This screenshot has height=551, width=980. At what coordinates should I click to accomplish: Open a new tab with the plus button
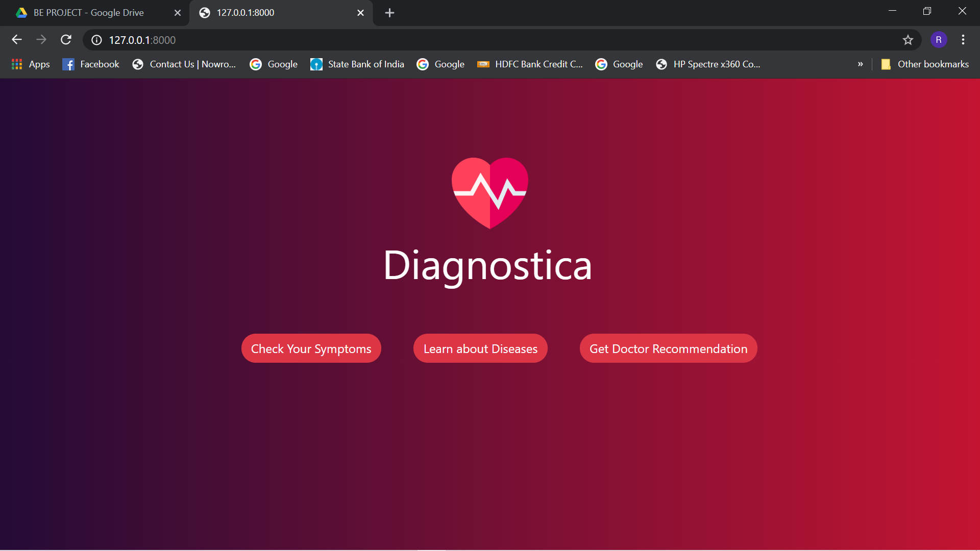[x=389, y=13]
